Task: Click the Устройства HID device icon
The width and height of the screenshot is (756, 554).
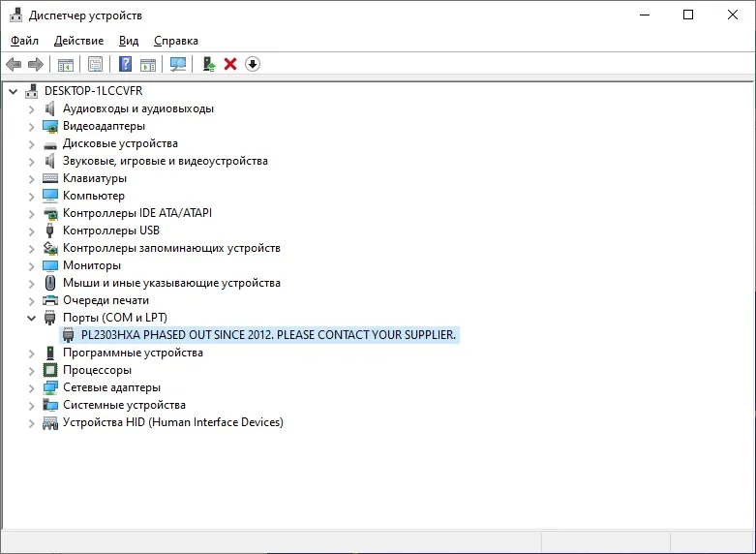Action: [50, 423]
